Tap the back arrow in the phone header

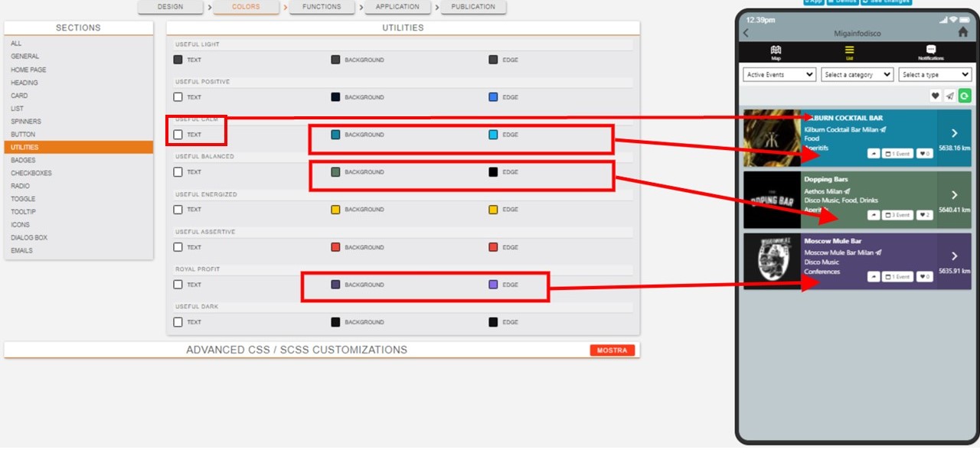(746, 34)
